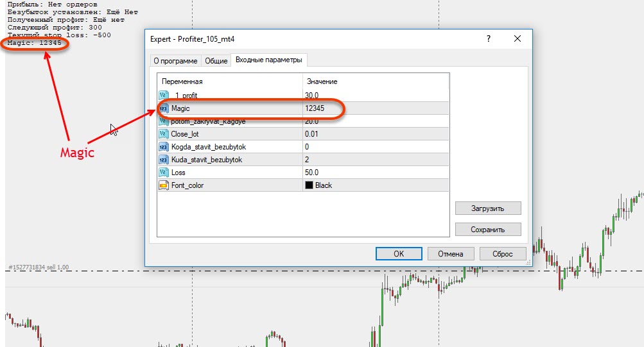Select the 1_profit value 30.0

pos(312,95)
